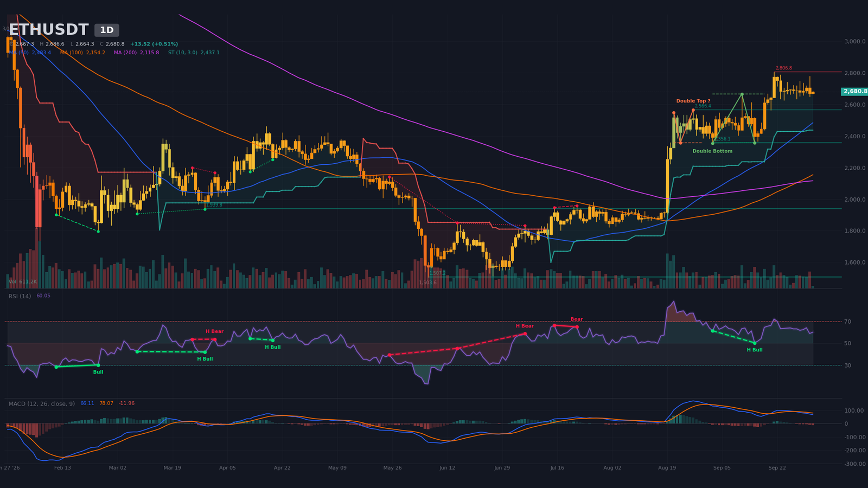Select the MA (200) indicator legend

click(x=137, y=53)
